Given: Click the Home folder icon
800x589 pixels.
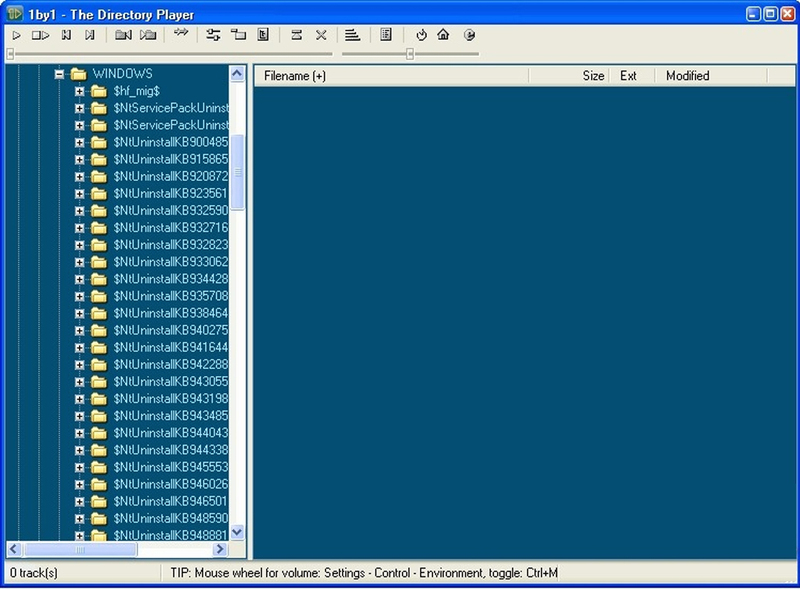Looking at the screenshot, I should tap(443, 34).
